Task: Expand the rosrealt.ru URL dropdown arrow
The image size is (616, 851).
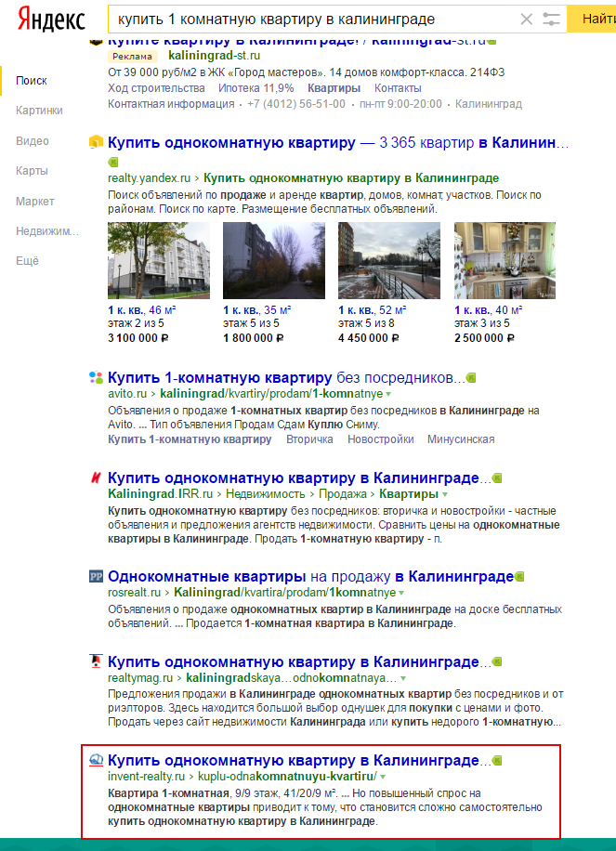Action: tap(401, 593)
